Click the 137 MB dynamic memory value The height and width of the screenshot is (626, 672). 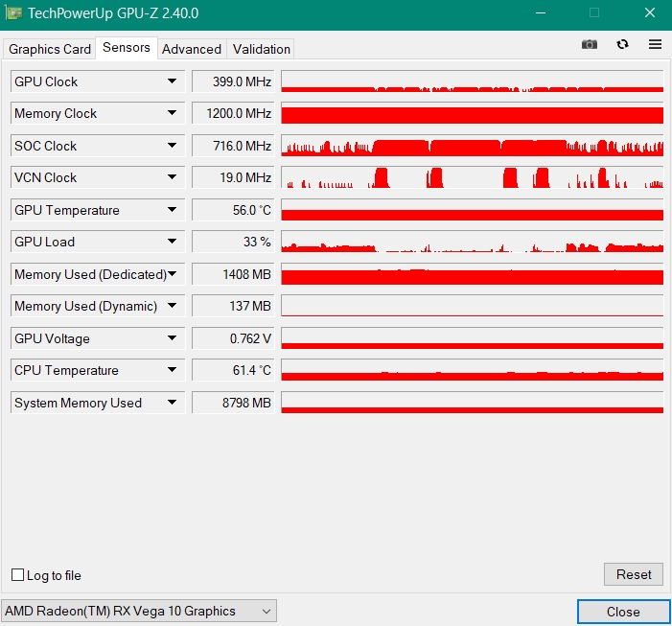pyautogui.click(x=233, y=306)
